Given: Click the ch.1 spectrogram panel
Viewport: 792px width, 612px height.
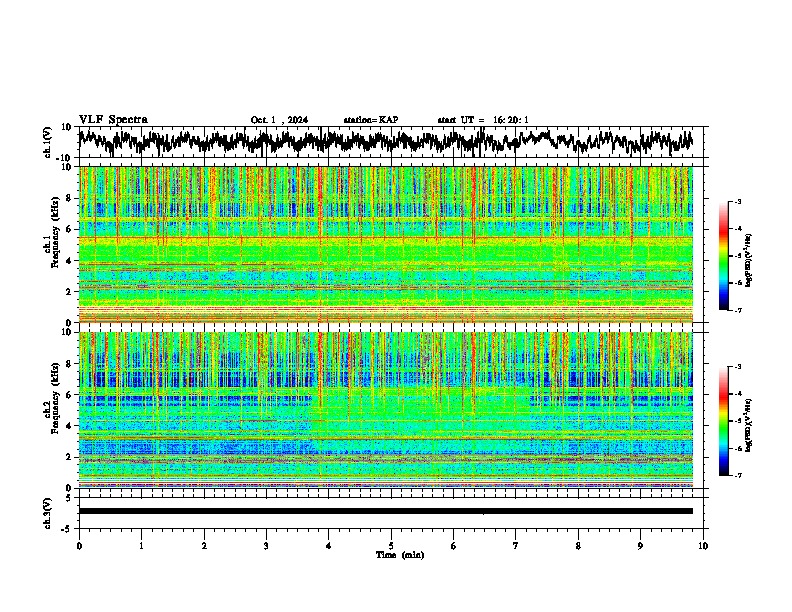Looking at the screenshot, I should pyautogui.click(x=386, y=244).
